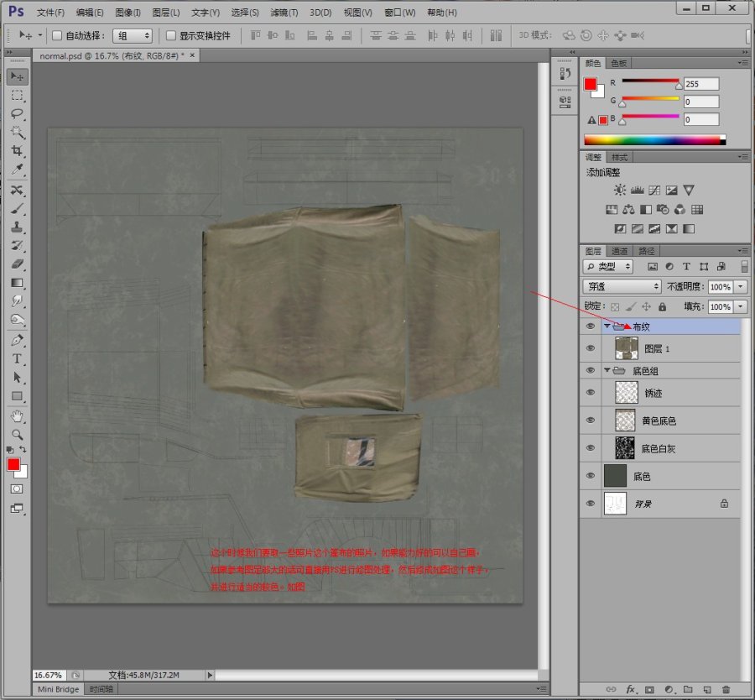This screenshot has width=755, height=700.
Task: Collapse the 布纹 group triangle
Action: [x=607, y=326]
